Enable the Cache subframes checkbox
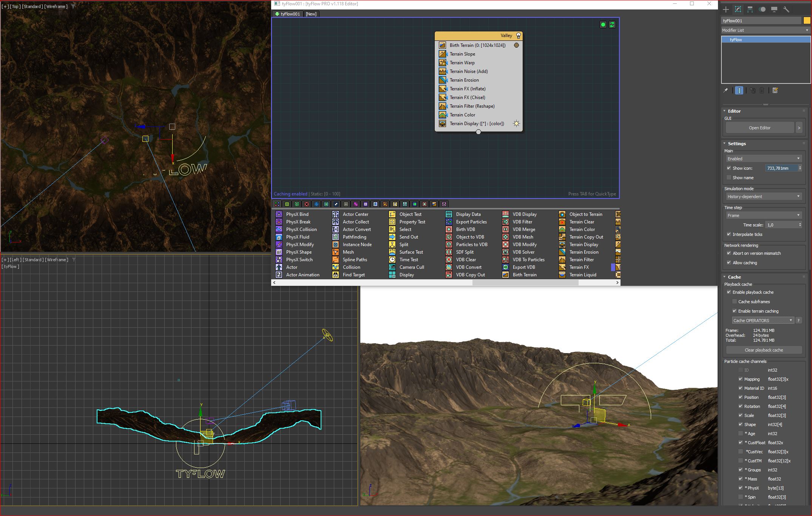Viewport: 812px width, 516px height. click(x=735, y=302)
